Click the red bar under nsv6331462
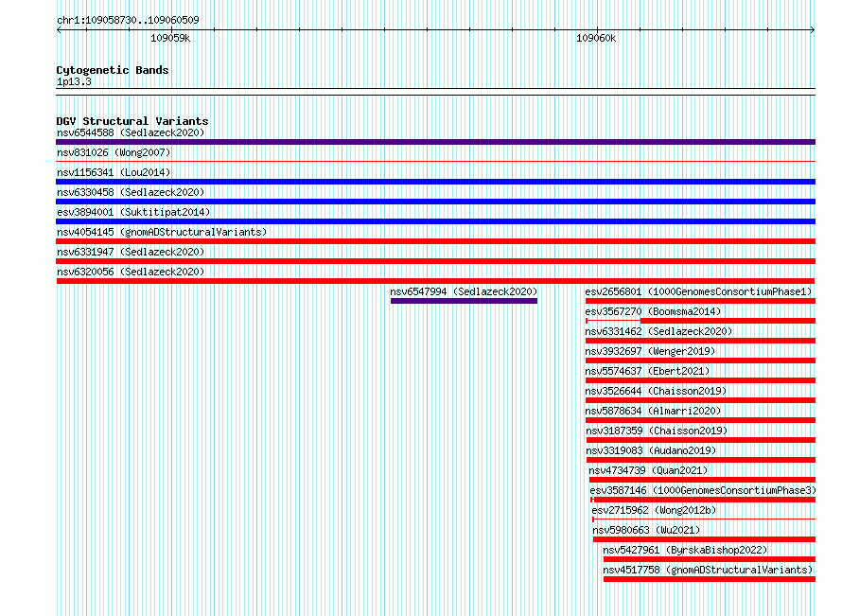The width and height of the screenshot is (842, 616). [700, 341]
